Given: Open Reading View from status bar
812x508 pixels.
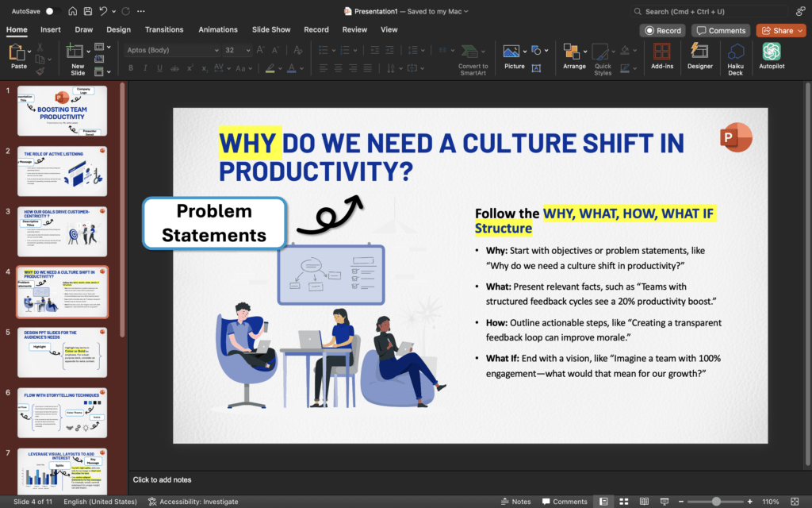Looking at the screenshot, I should coord(644,502).
